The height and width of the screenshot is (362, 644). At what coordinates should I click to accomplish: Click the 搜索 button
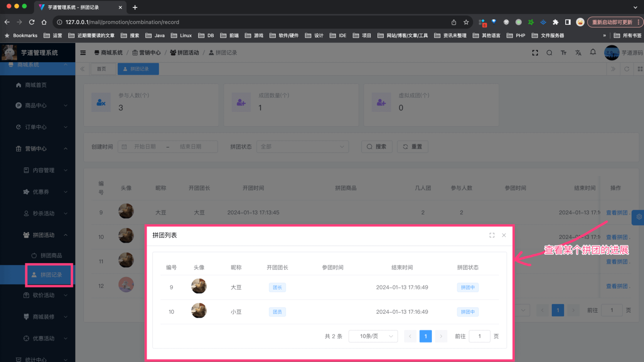[x=376, y=147]
